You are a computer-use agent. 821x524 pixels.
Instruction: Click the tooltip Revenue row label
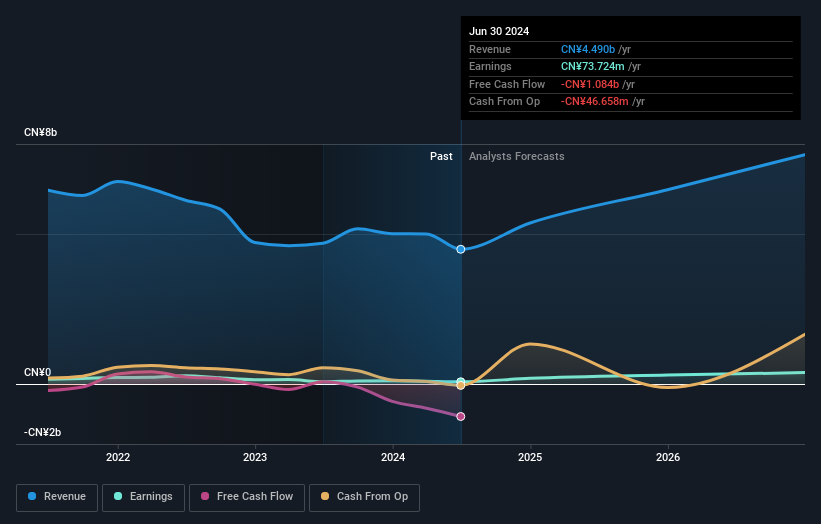point(490,49)
